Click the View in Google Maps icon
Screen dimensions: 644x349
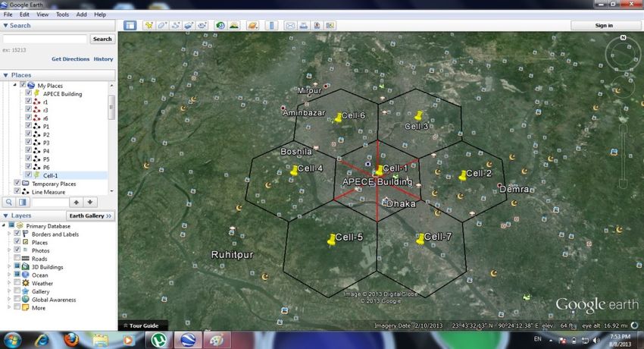[x=330, y=26]
